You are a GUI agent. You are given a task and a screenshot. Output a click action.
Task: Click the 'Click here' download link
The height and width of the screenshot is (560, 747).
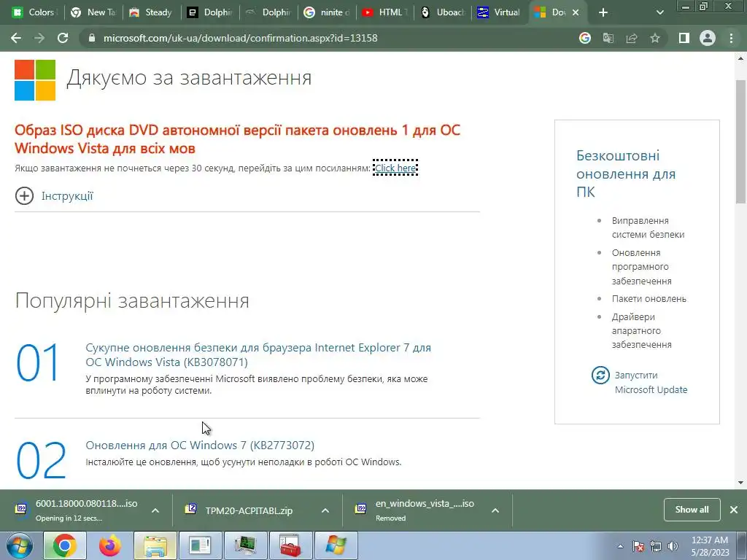395,168
